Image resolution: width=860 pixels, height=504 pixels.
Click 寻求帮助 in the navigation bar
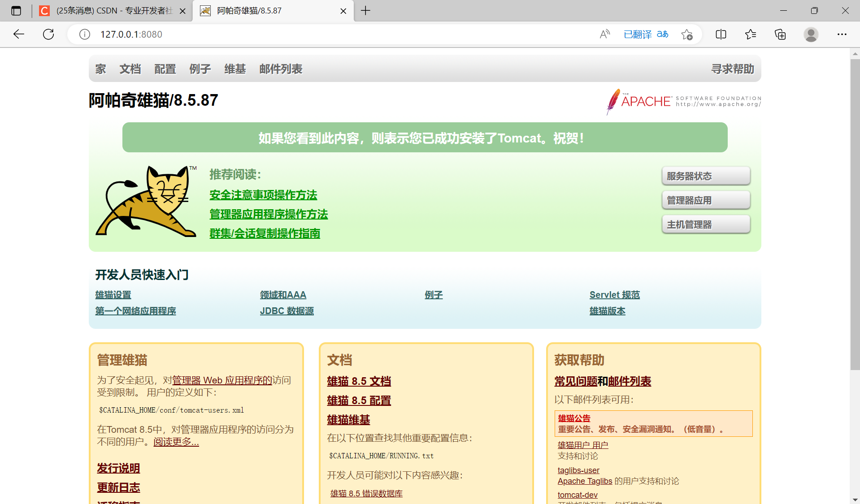click(733, 69)
